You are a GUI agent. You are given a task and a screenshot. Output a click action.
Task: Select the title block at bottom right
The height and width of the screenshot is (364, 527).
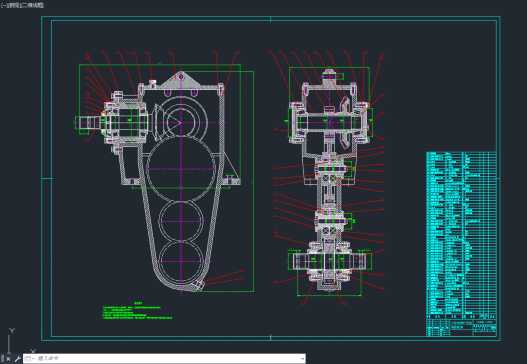tap(461, 327)
